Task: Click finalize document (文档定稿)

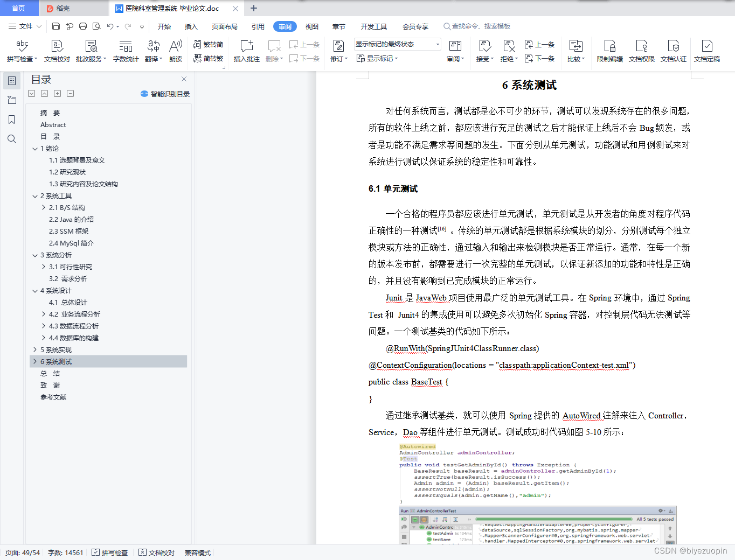Action: 707,51
